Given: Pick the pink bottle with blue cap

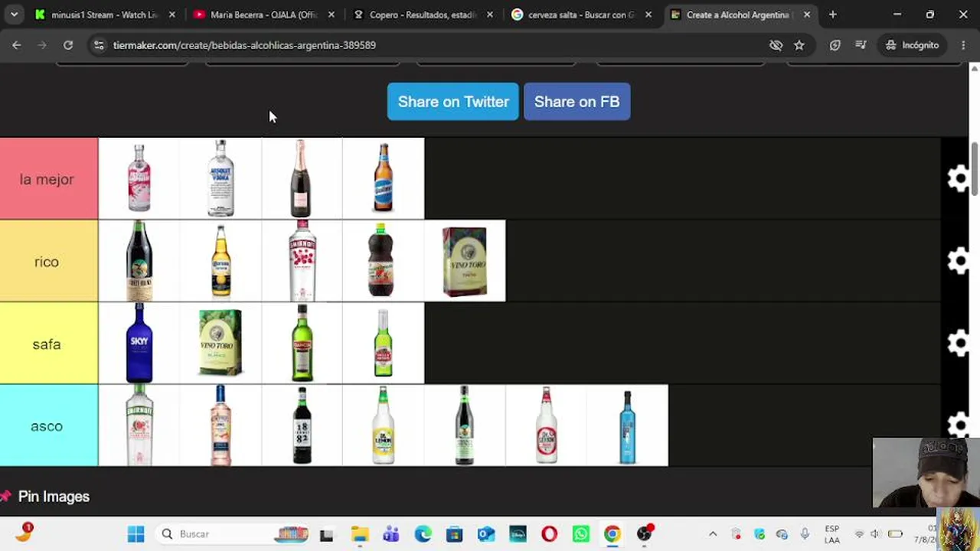Looking at the screenshot, I should tap(220, 425).
